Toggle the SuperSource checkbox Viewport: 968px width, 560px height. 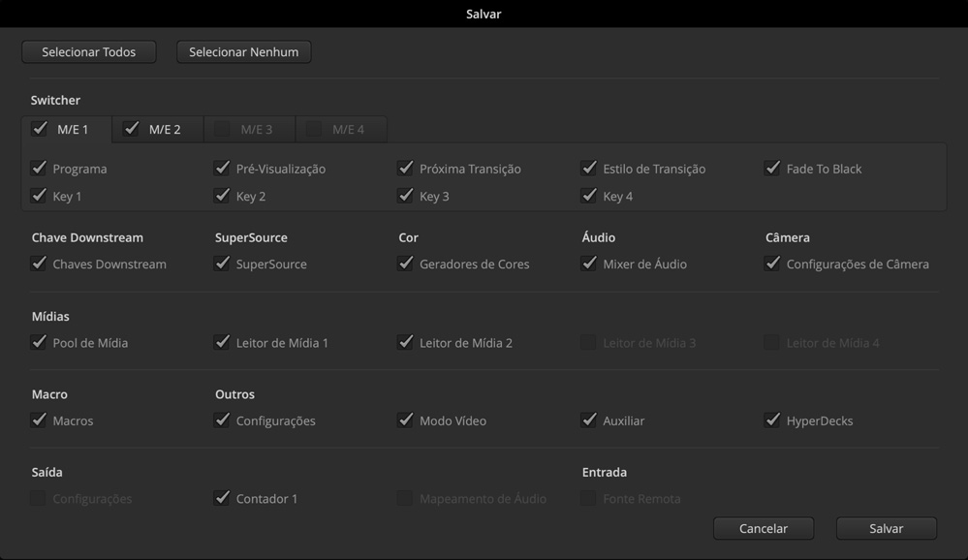pos(222,264)
